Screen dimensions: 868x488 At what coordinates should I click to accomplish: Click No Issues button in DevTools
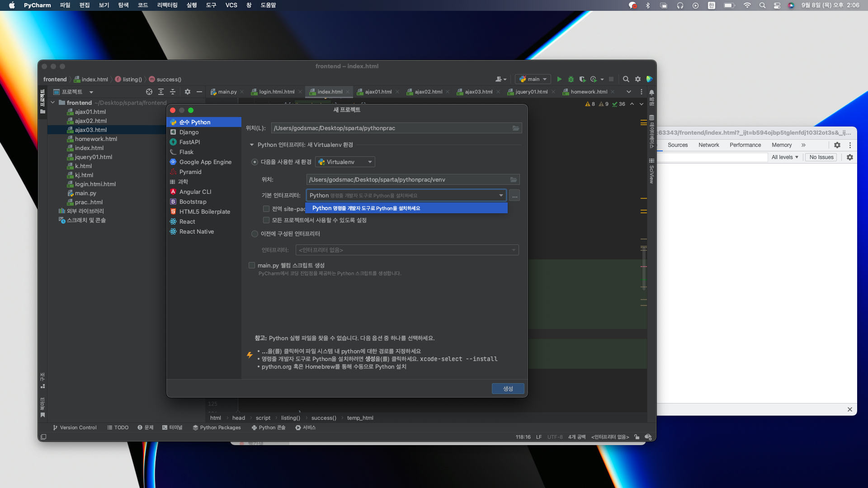click(821, 157)
